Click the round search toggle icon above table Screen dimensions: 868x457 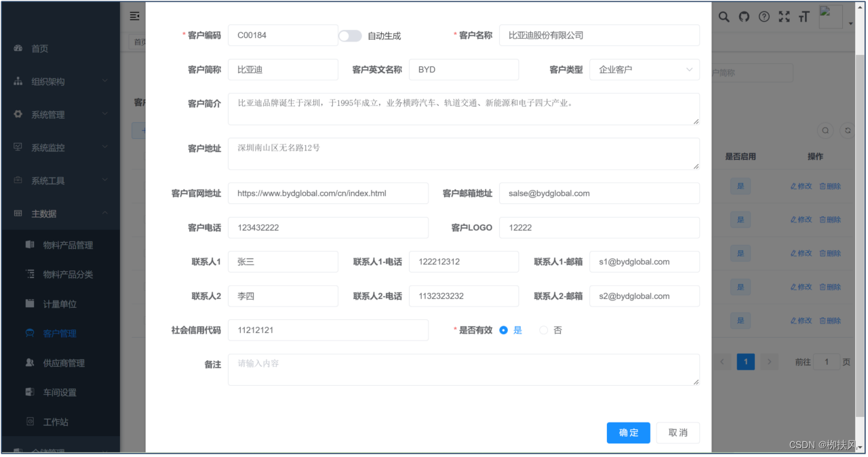[x=825, y=130]
